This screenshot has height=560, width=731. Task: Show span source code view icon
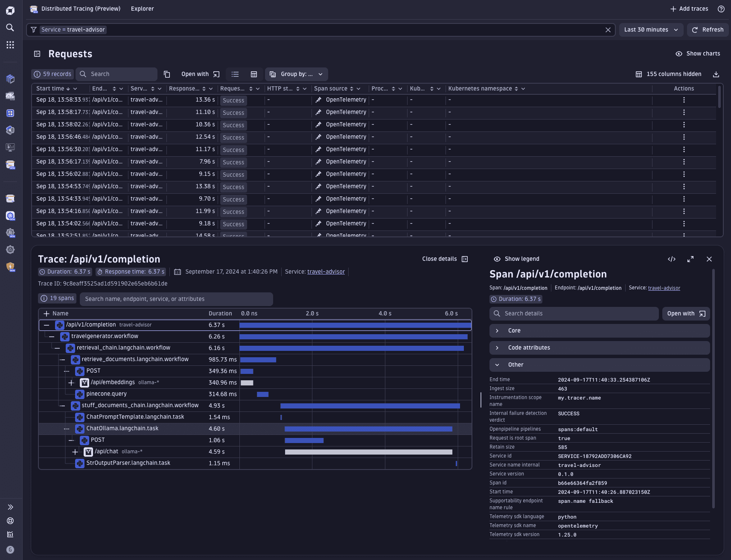(x=672, y=259)
